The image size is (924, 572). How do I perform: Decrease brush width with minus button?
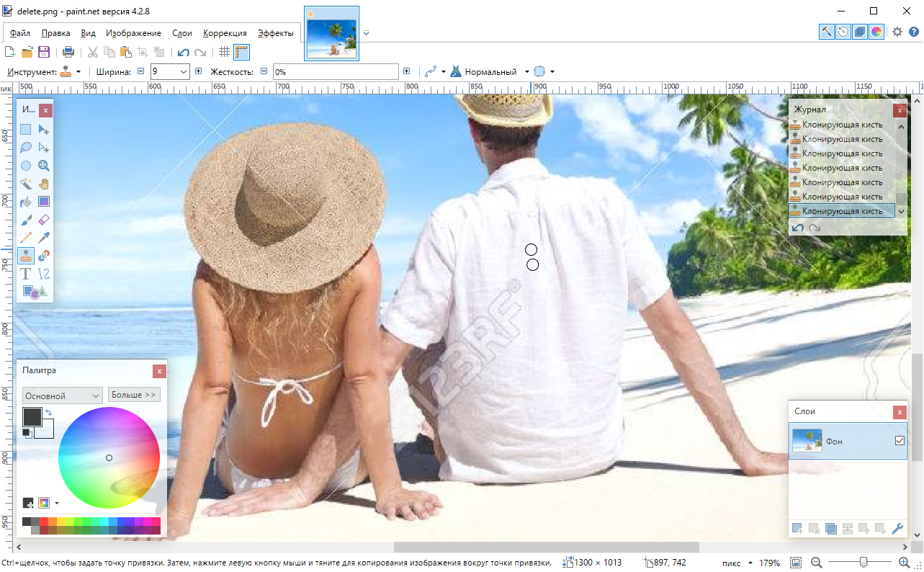[x=140, y=71]
